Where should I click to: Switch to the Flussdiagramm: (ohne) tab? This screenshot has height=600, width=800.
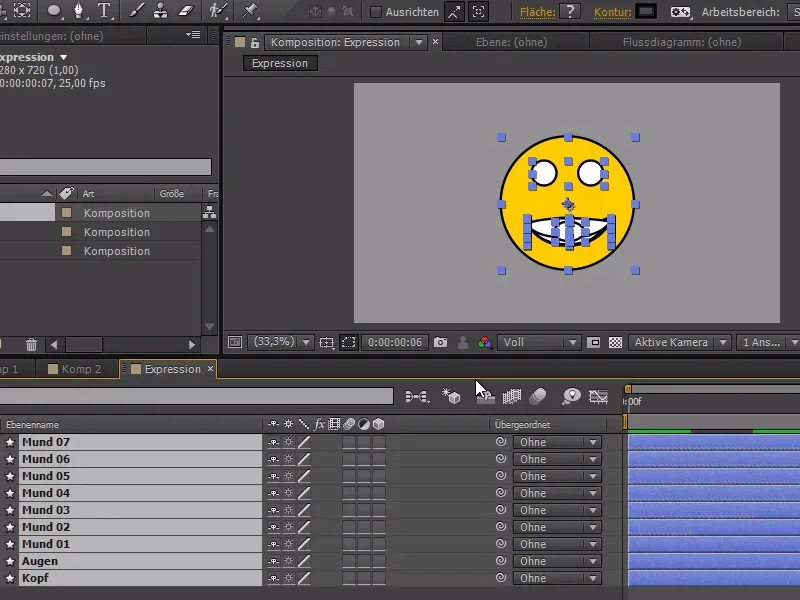pos(682,42)
